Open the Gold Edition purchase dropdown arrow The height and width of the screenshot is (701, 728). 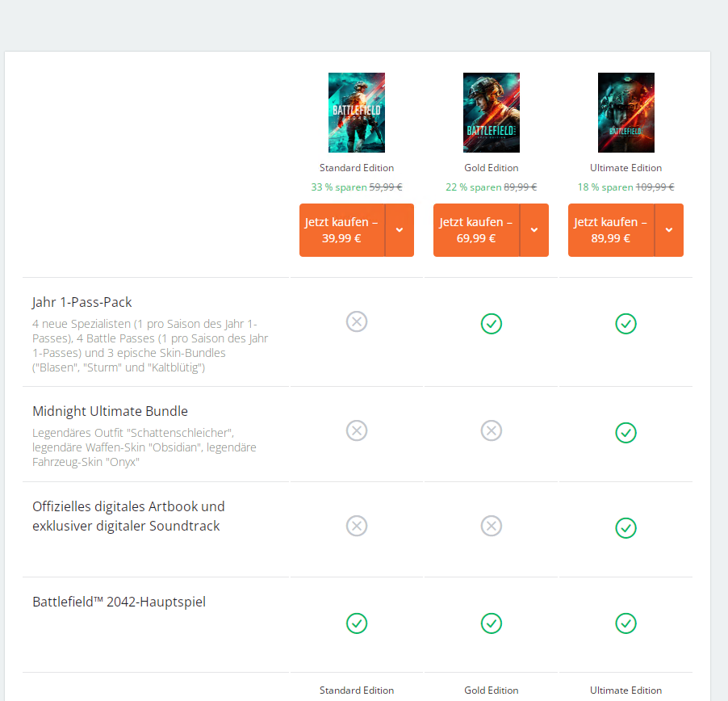(x=534, y=230)
